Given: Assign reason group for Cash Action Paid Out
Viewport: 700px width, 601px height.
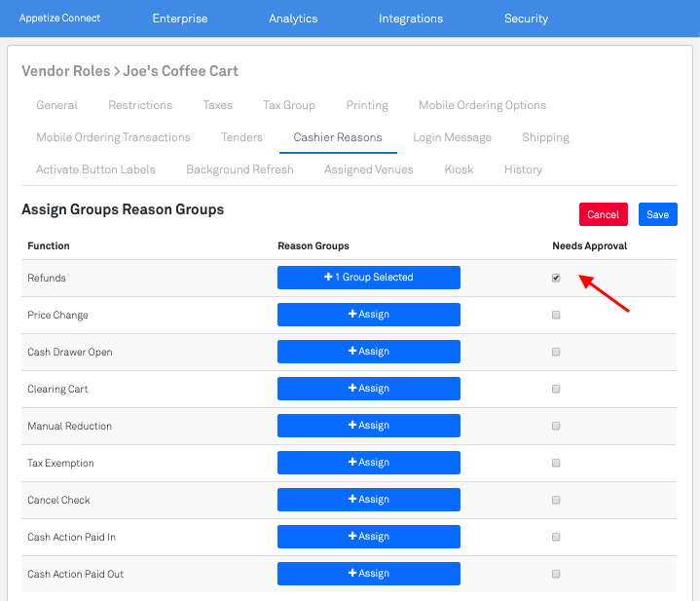Looking at the screenshot, I should [x=368, y=574].
